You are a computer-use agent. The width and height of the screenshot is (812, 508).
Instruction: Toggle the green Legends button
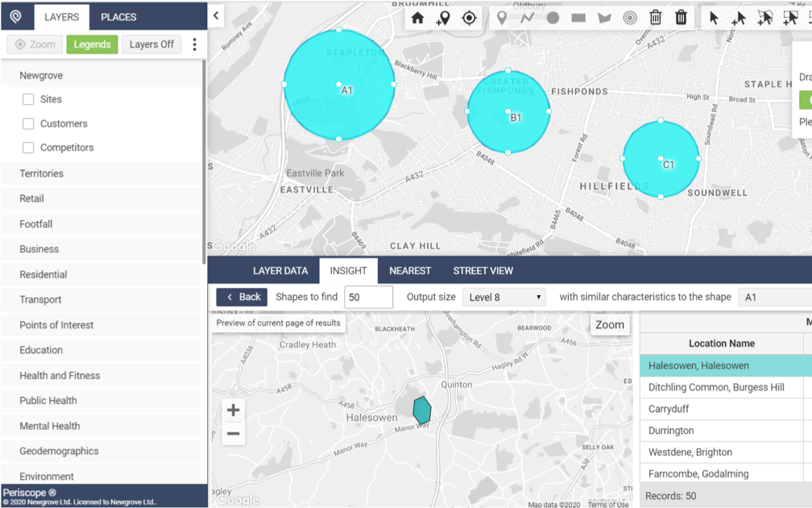pos(92,44)
